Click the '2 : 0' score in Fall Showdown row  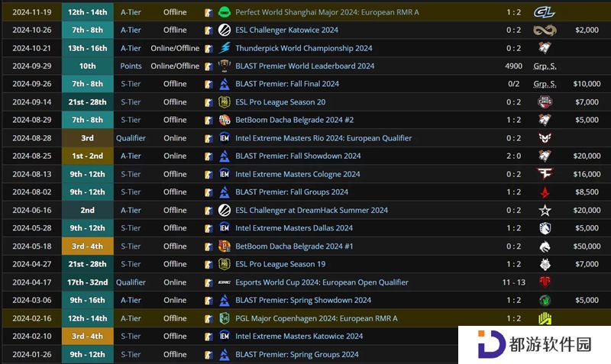(x=513, y=156)
